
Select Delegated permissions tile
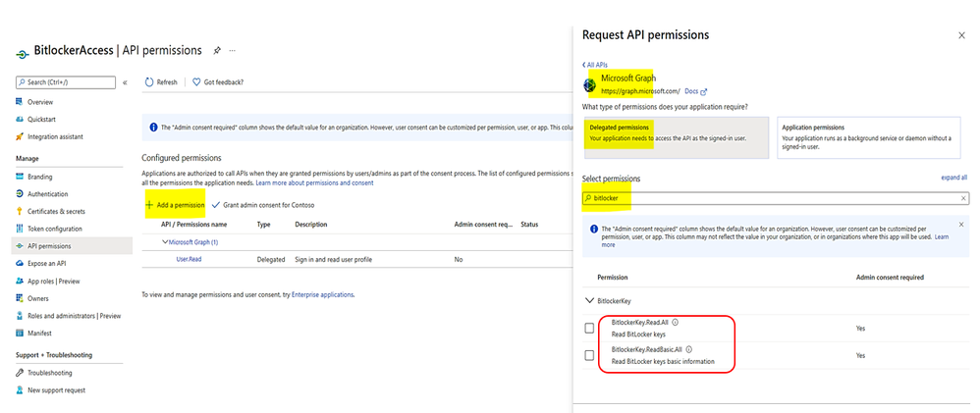(x=677, y=137)
